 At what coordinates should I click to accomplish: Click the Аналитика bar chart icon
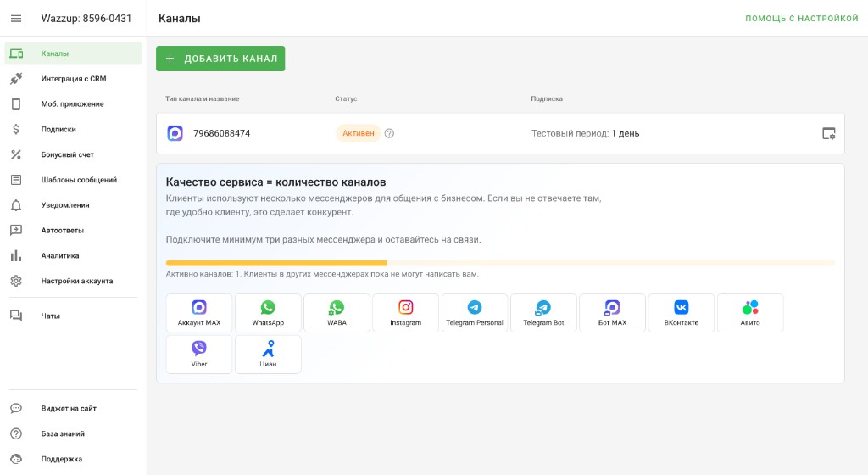pos(16,256)
